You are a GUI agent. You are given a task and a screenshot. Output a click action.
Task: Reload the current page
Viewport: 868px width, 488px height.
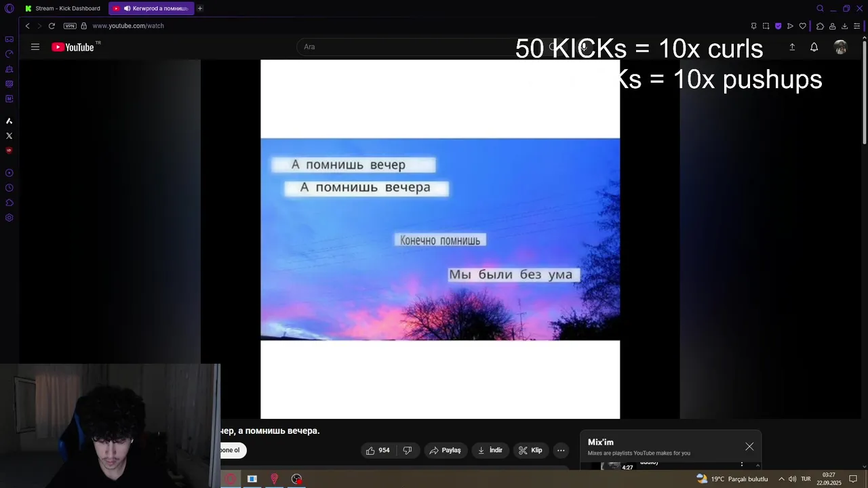click(x=52, y=26)
